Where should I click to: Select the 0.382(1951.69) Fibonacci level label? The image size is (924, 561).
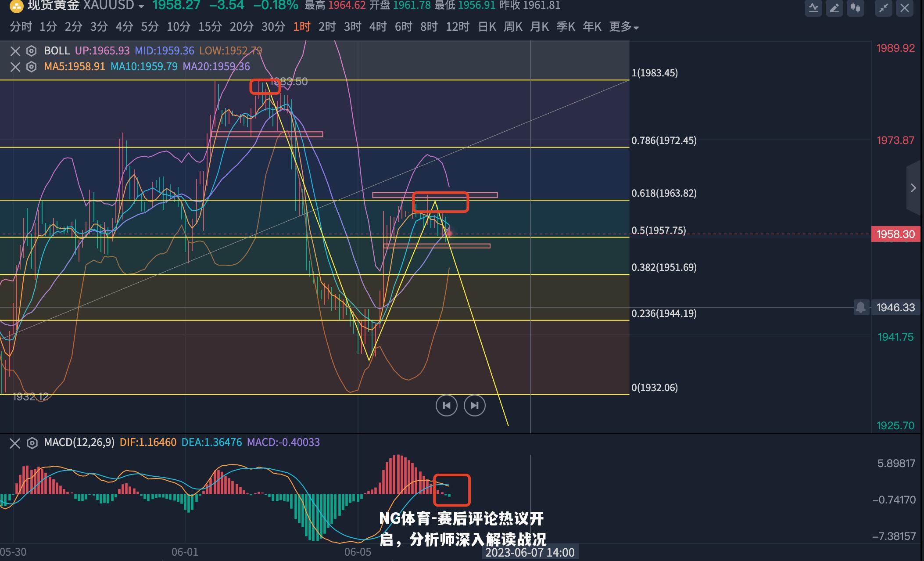pyautogui.click(x=664, y=267)
